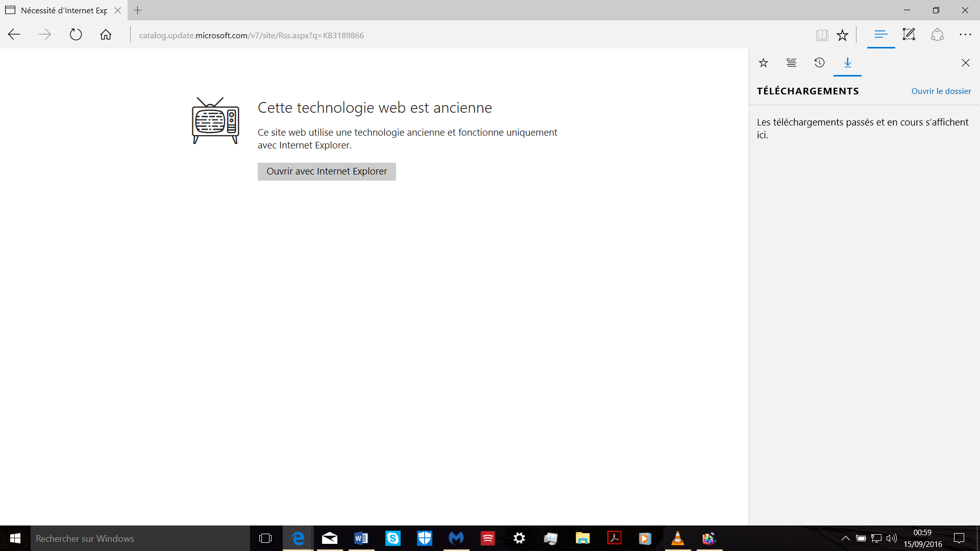Add page to favorites with star icon

[842, 35]
